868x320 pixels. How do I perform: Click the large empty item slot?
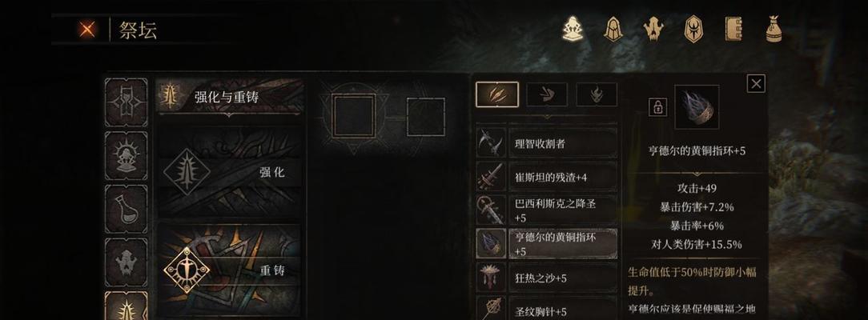click(354, 115)
